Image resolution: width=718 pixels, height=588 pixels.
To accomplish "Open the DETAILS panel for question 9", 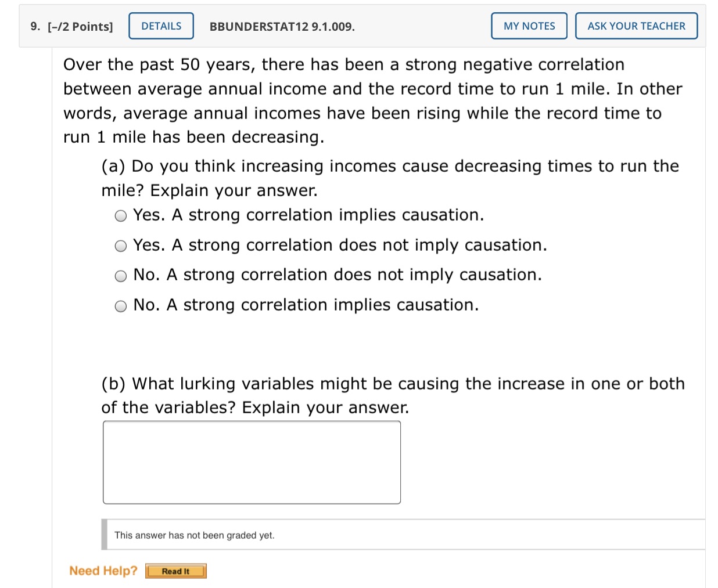I will 161,26.
